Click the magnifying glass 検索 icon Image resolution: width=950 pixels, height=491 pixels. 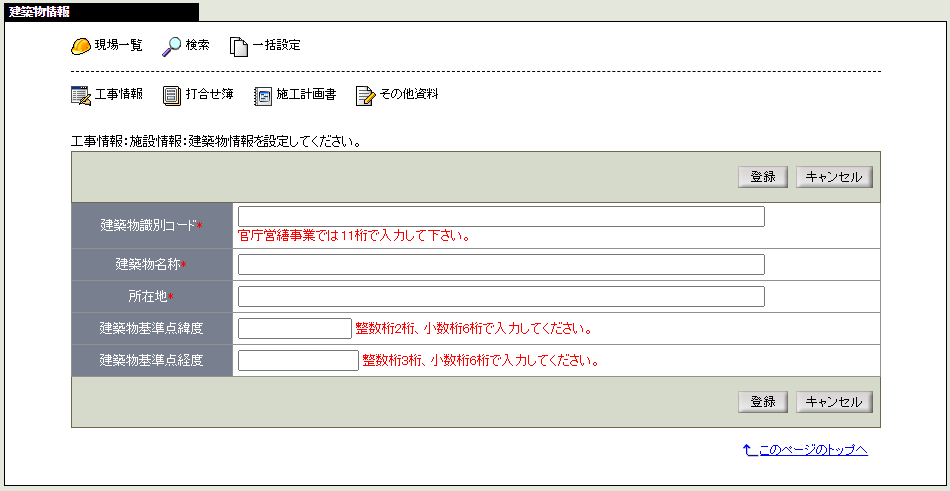171,47
